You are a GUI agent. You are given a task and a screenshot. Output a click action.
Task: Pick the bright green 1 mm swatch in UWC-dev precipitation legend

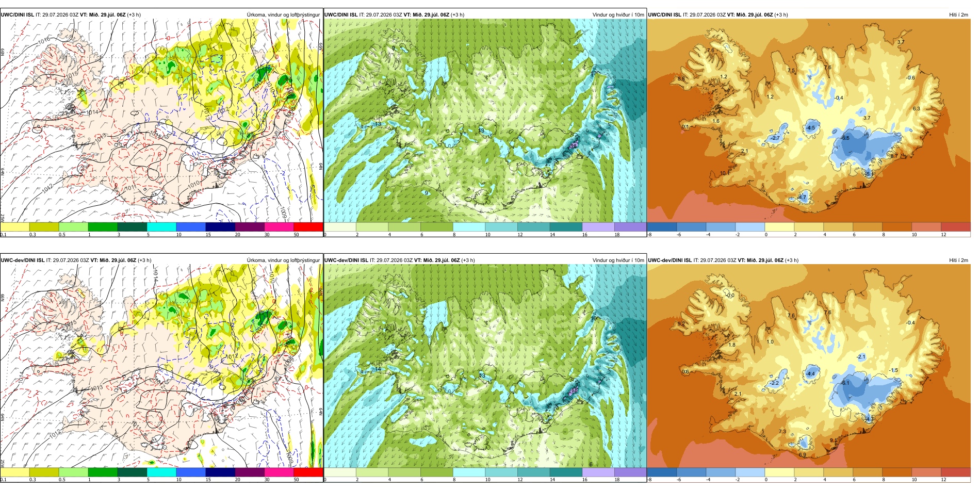(x=103, y=472)
